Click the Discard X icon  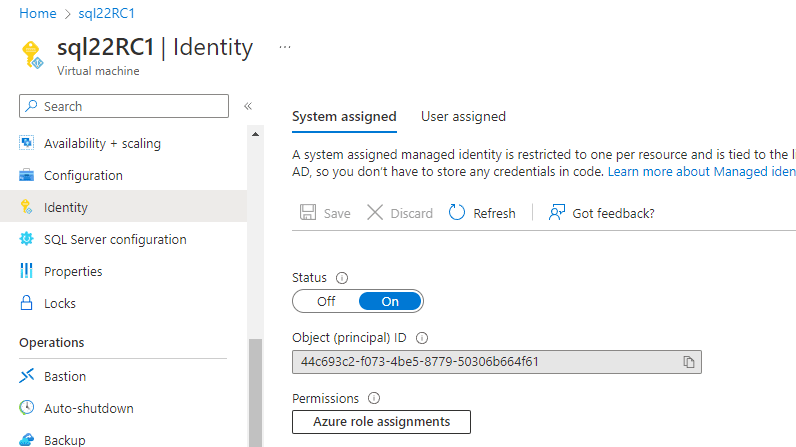click(x=375, y=212)
